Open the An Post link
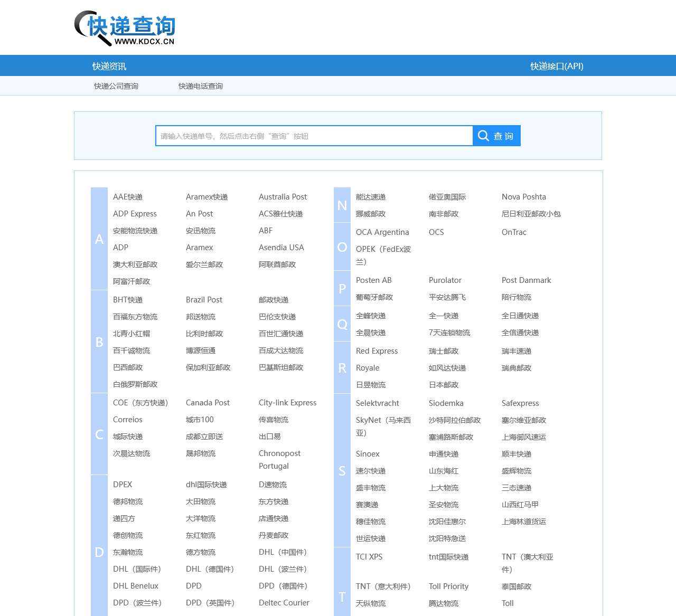 (199, 214)
